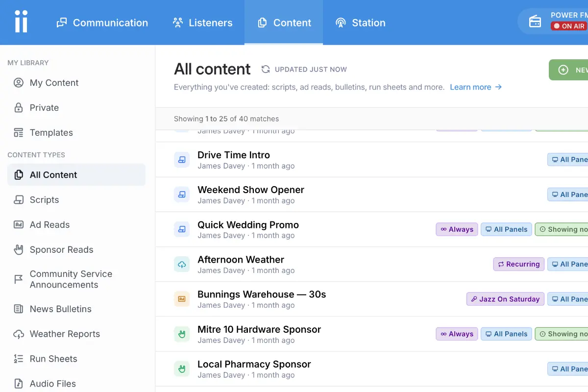588x392 pixels.
Task: Click the All Panels tag on Quick Wedding Promo
Action: click(x=506, y=229)
